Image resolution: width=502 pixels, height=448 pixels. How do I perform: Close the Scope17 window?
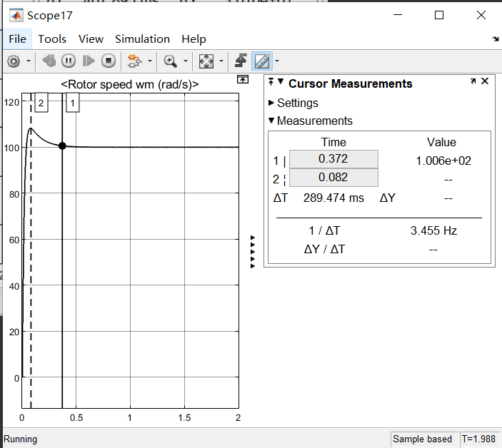481,15
